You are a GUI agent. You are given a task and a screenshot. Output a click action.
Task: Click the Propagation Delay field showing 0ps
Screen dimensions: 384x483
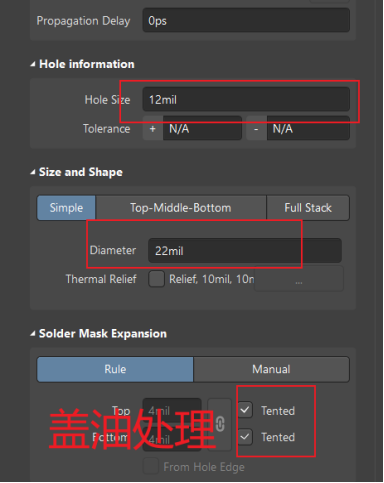246,21
